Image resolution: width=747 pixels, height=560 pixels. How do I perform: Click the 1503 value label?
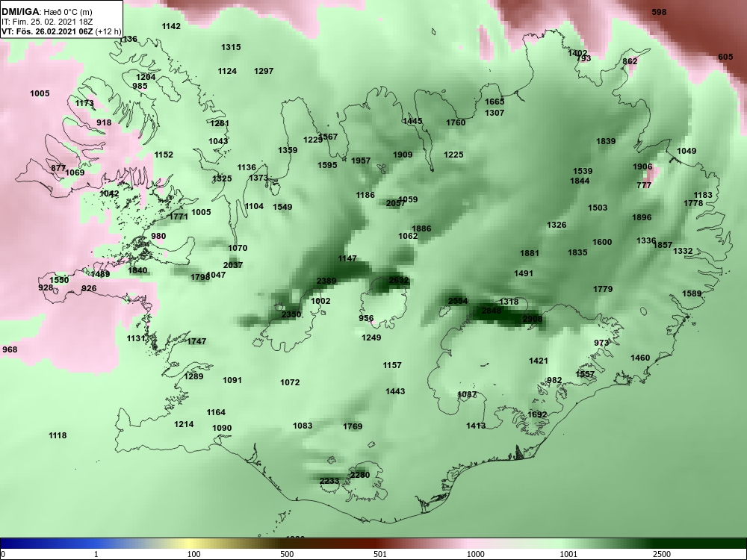(x=598, y=208)
